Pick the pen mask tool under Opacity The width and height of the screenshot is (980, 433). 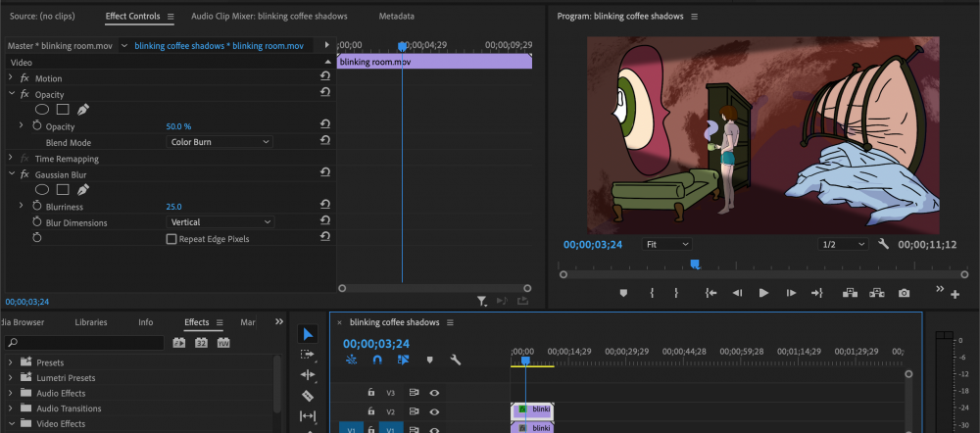pyautogui.click(x=82, y=110)
